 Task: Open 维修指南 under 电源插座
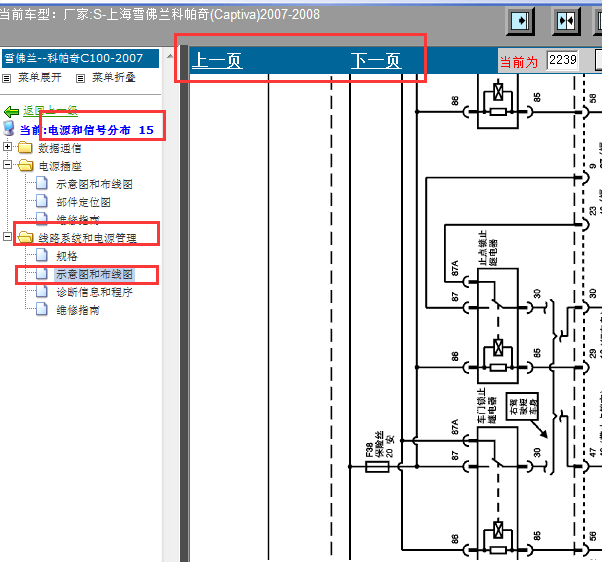pos(78,220)
